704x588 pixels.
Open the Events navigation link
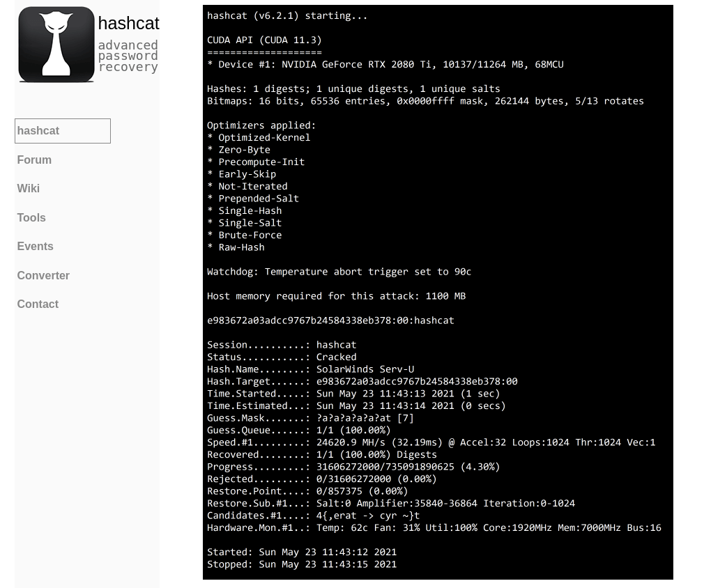[35, 247]
